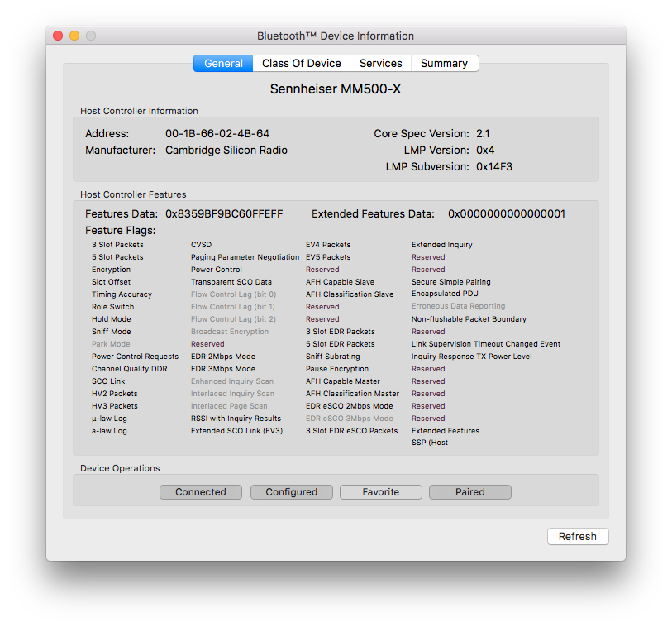Viewport: 672px width, 627px height.
Task: Click the 5 Slot Packets flag
Action: (117, 257)
